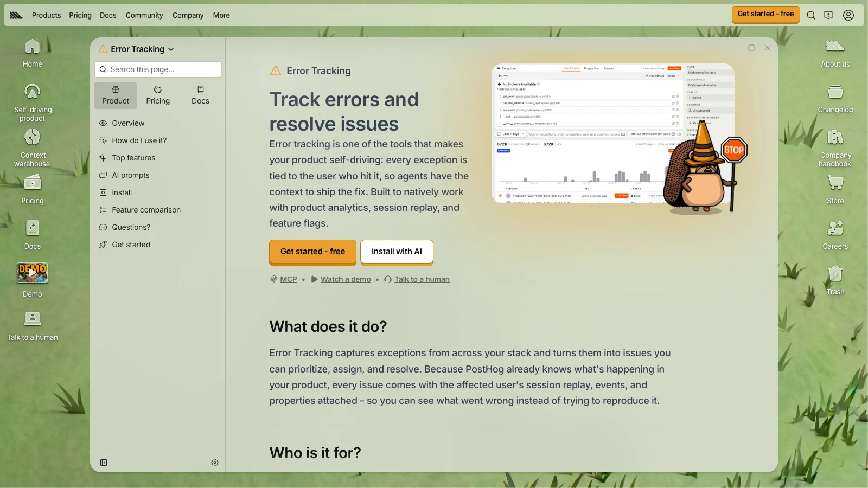This screenshot has height=488, width=868.
Task: Open the Company handbook desktop icon
Action: coord(835,147)
